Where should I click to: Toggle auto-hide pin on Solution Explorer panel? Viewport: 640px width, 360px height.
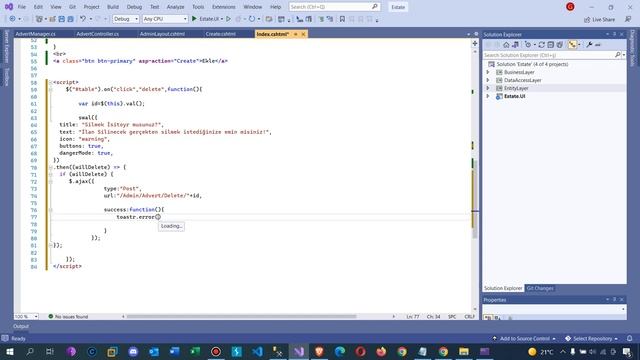click(x=614, y=34)
